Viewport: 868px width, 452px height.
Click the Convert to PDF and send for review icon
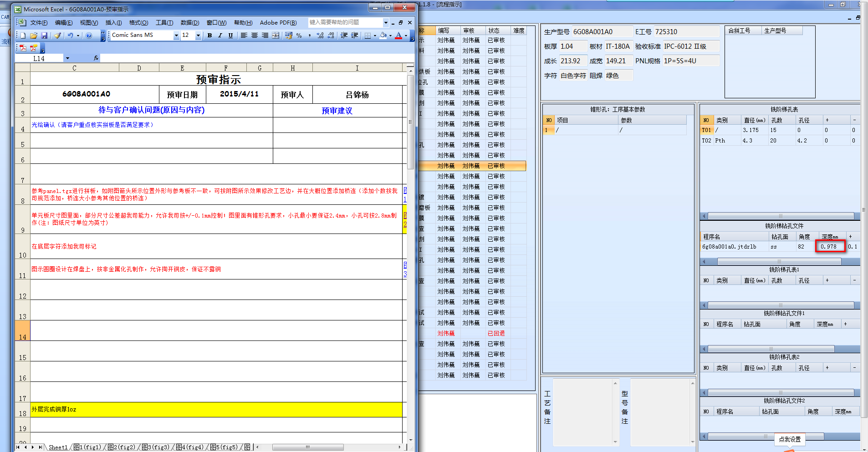pyautogui.click(x=33, y=47)
